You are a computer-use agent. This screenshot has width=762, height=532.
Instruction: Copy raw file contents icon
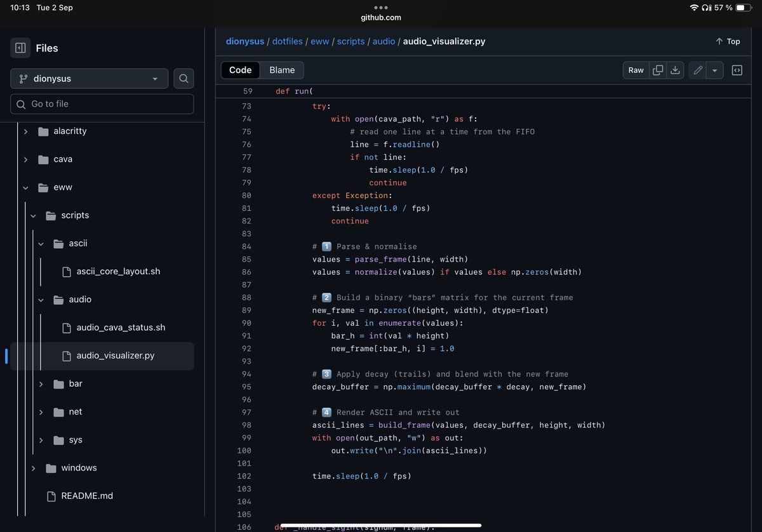click(658, 70)
